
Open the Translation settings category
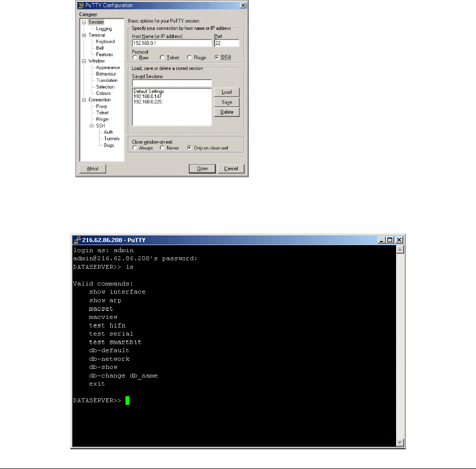coord(107,80)
